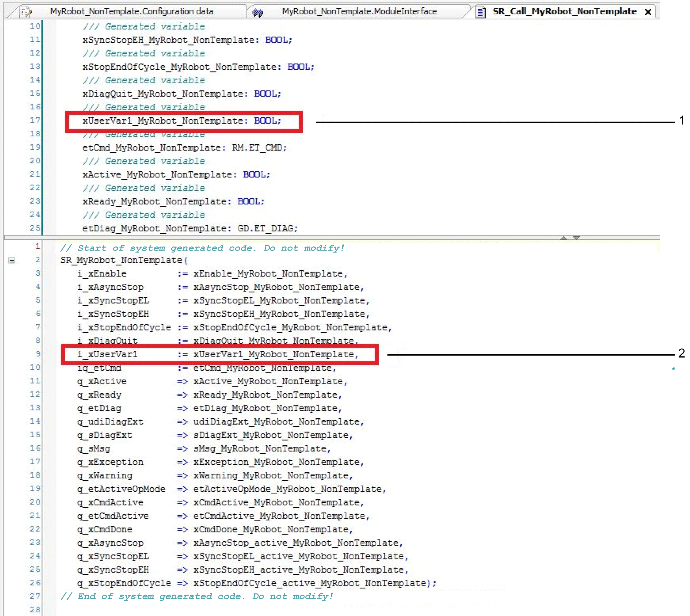
Task: Close the SR_Call_MyRobot_NonTemplate tab
Action: (x=648, y=12)
